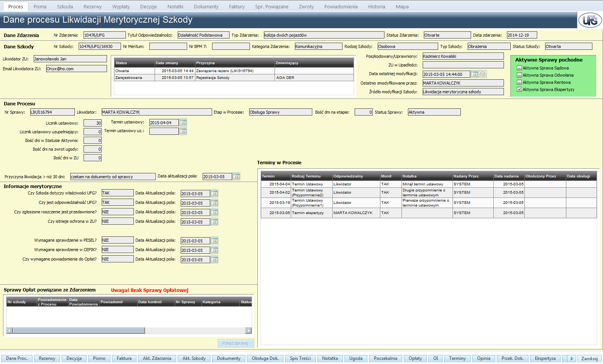
Task: Click Przyczyna likwidacja field czekam na dokumenty
Action: (113, 177)
